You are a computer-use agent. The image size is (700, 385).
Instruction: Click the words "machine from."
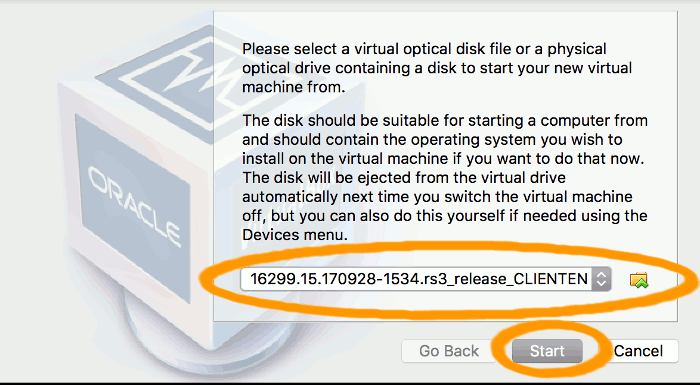pos(294,87)
